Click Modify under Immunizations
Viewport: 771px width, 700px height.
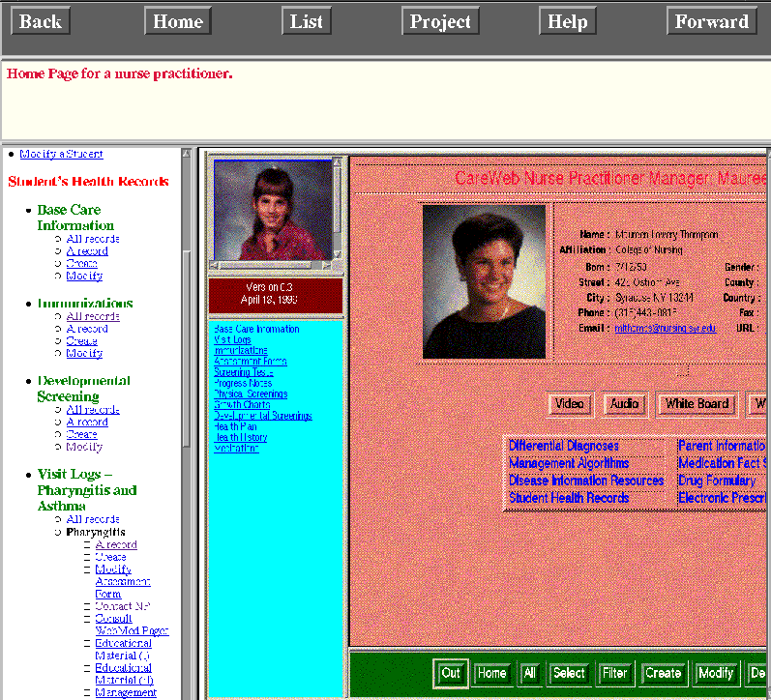click(84, 354)
